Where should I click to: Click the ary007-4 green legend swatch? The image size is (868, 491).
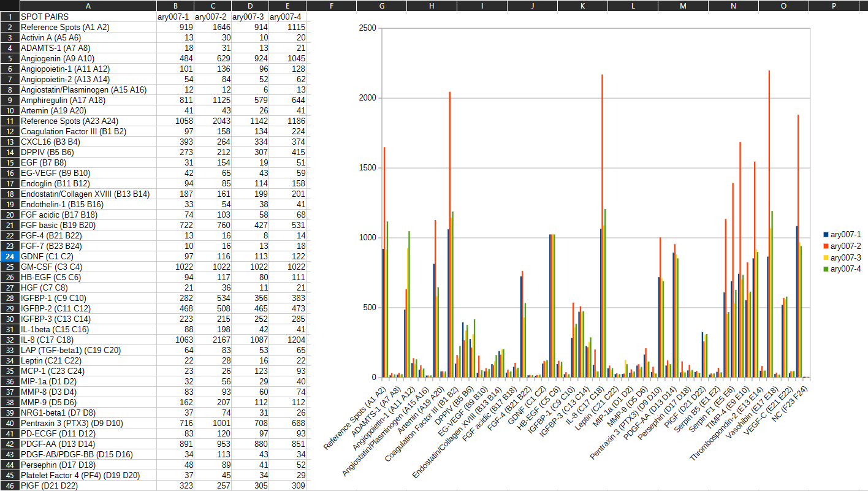pyautogui.click(x=826, y=269)
